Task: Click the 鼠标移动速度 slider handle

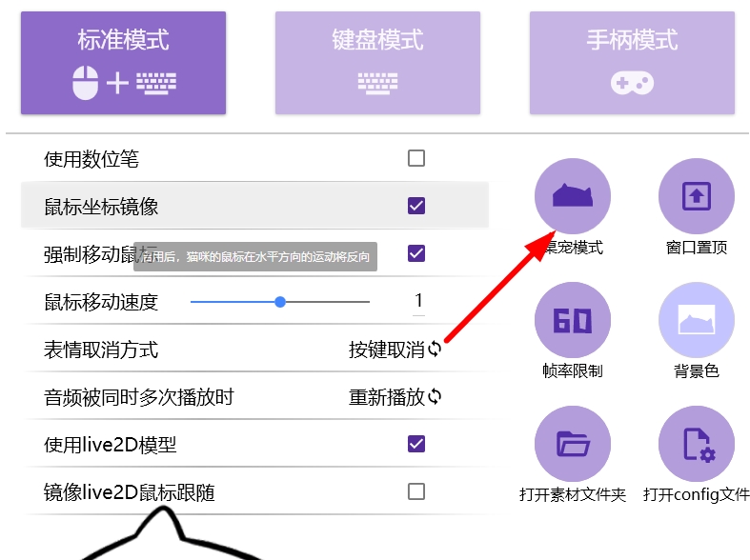Action: click(280, 302)
